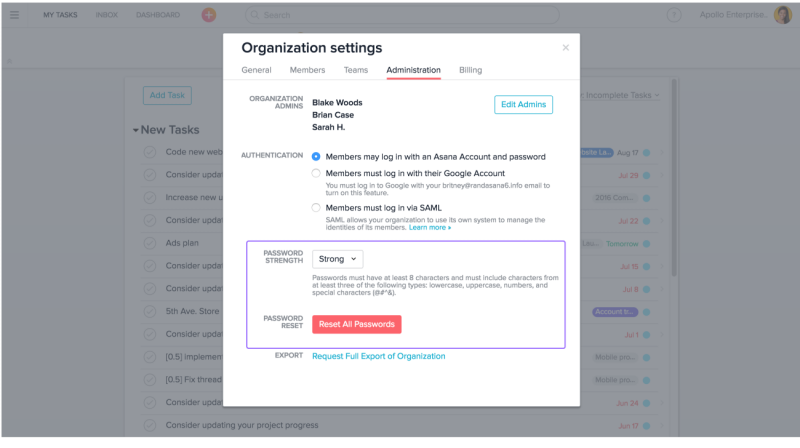Click the Reset All Passwords button
The width and height of the screenshot is (800, 448).
pyautogui.click(x=357, y=325)
